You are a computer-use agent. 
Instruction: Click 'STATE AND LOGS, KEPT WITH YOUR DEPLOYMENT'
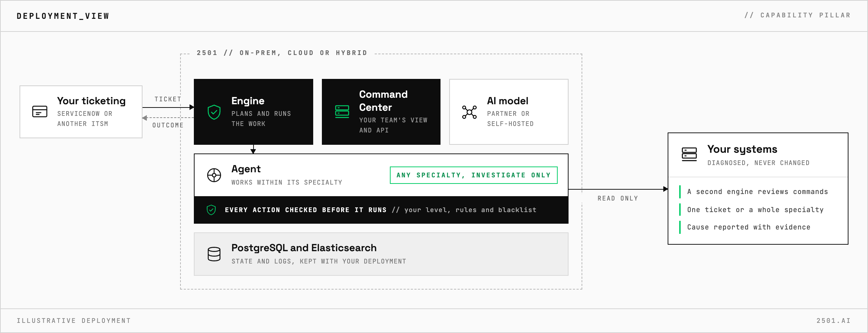319,261
